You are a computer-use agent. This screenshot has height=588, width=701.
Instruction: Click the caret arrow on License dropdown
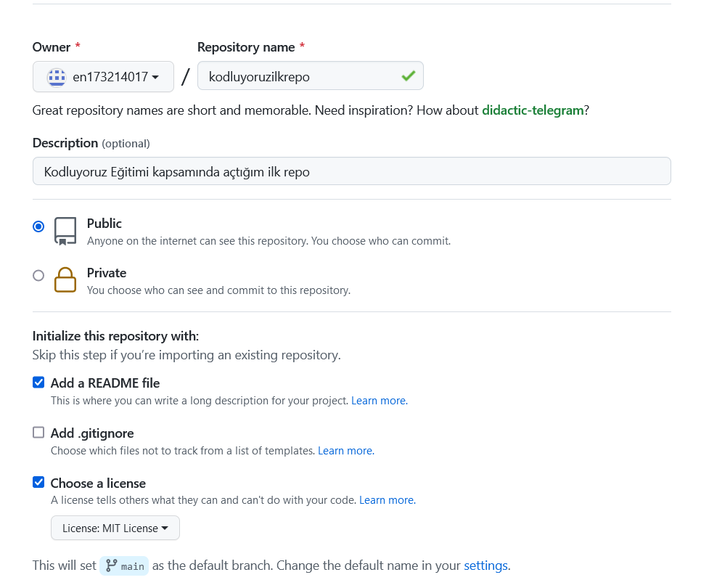pos(165,528)
